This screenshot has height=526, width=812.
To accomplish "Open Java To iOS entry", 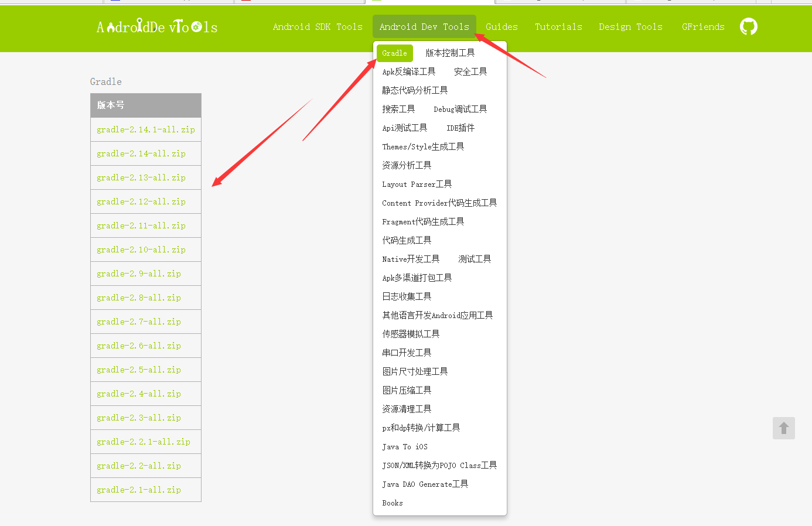I will coord(405,447).
